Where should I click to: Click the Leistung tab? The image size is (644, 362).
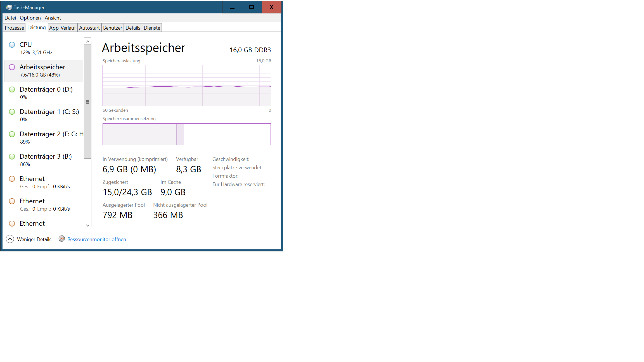click(x=36, y=27)
